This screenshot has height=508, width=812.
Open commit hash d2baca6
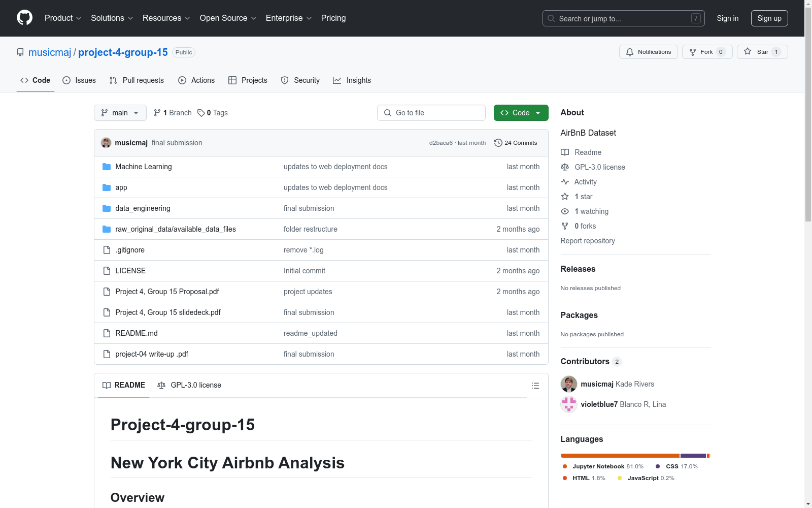(x=441, y=143)
